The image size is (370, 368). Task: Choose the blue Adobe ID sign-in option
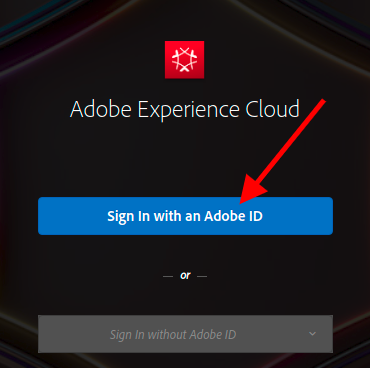185,216
